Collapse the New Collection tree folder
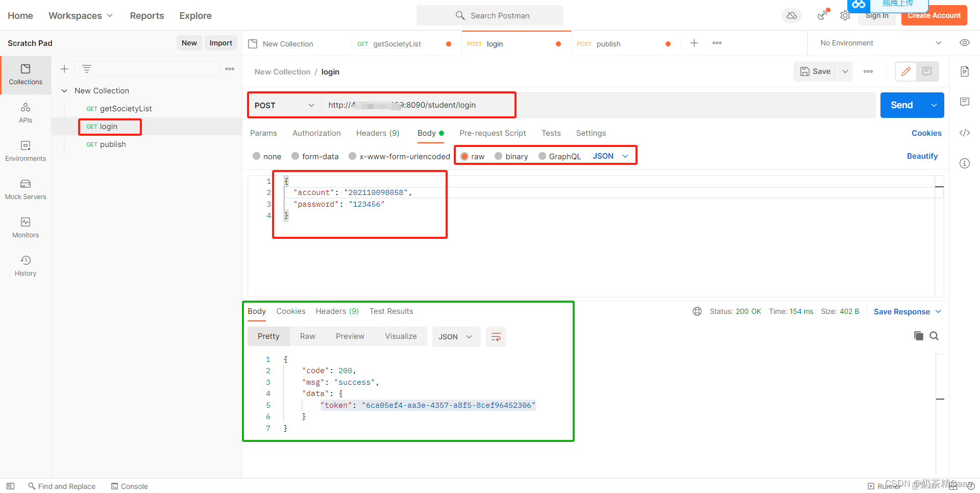Viewport: 980px width, 493px height. [x=64, y=91]
